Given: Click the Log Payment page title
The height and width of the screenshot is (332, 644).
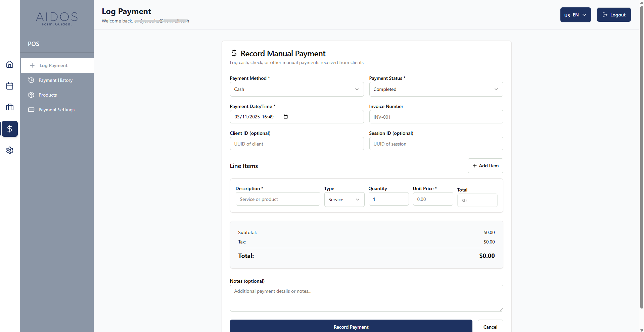Looking at the screenshot, I should (x=127, y=11).
